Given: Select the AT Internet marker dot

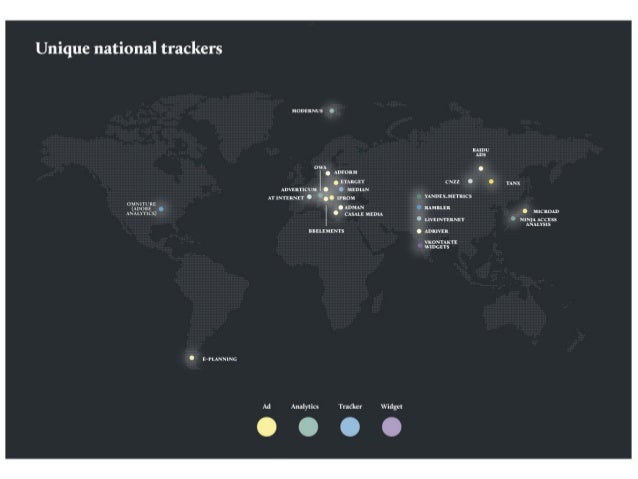Looking at the screenshot, I should coord(309,197).
